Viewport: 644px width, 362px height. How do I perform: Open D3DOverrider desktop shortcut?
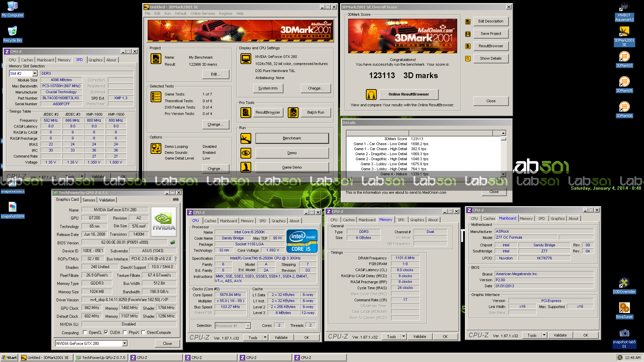pos(624,286)
